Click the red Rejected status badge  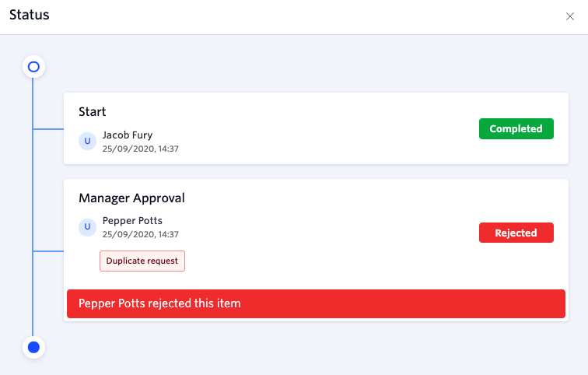(516, 233)
